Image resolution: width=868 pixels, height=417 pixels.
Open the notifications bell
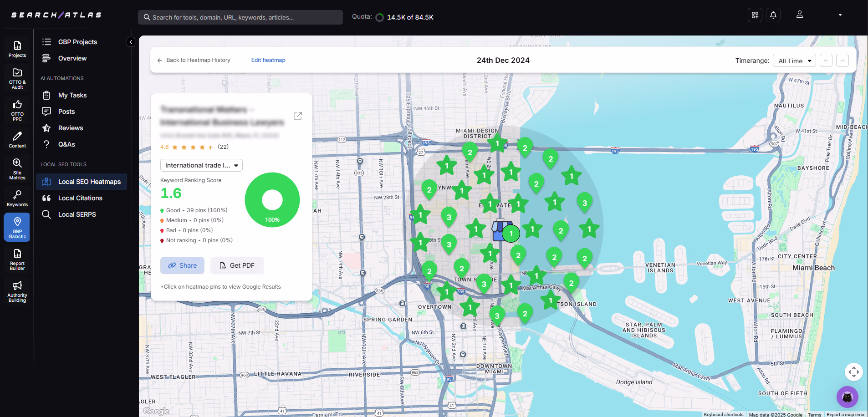(773, 15)
